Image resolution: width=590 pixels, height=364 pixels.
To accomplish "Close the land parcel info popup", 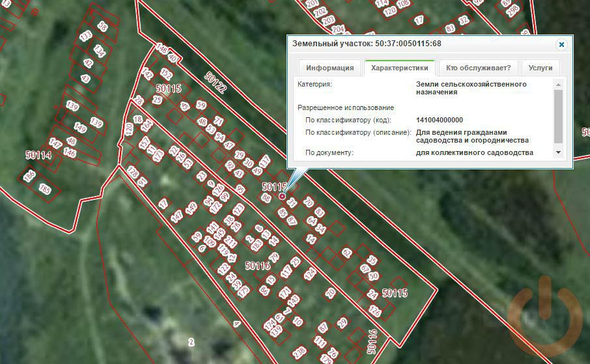I will click(561, 44).
